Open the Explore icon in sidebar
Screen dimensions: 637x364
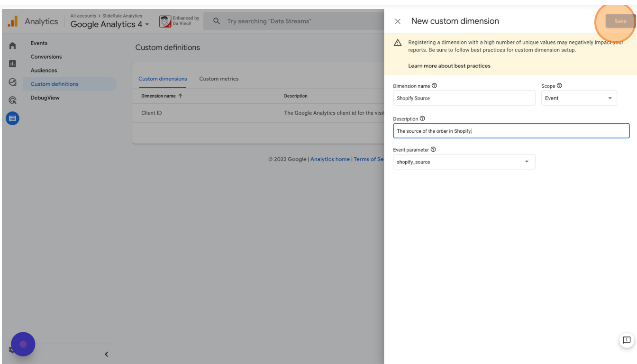tap(13, 82)
